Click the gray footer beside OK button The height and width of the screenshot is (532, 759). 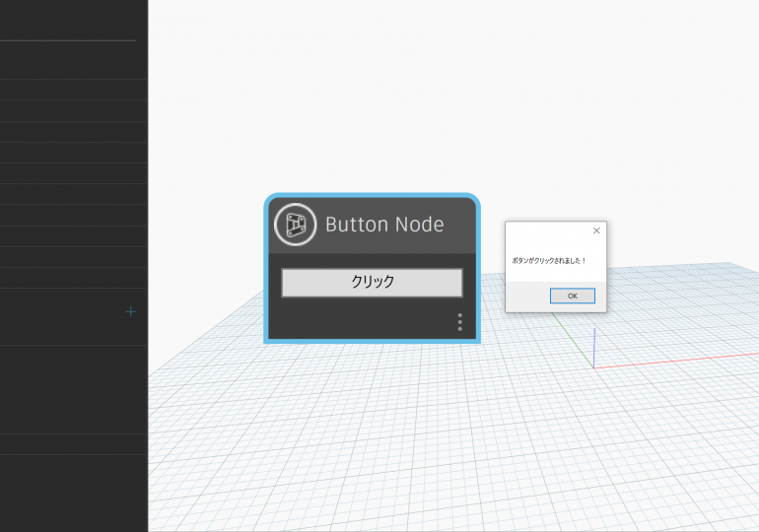pos(526,297)
